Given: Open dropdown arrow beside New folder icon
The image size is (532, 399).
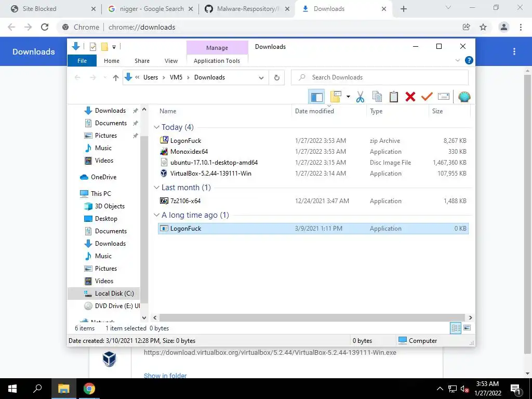Looking at the screenshot, I should 348,97.
